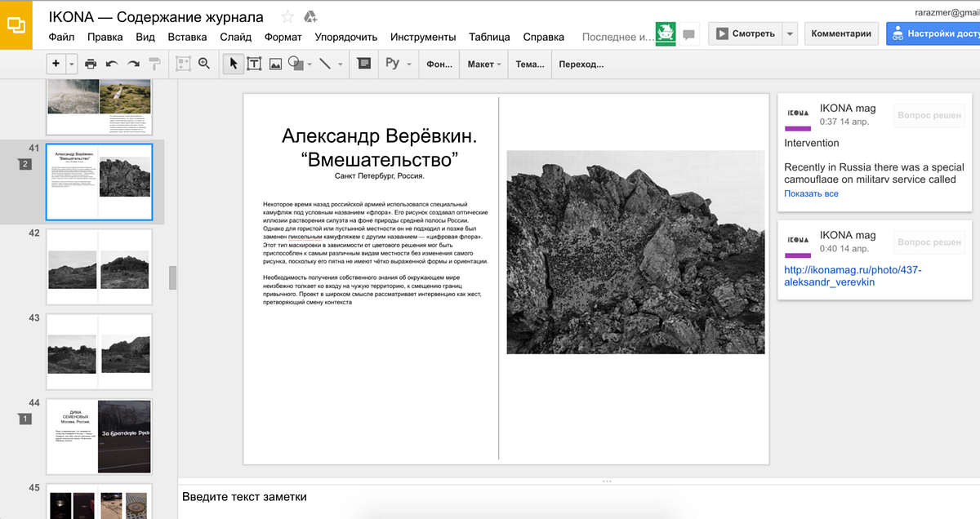Click the green collaborator avatar
This screenshot has height=519, width=980.
[x=666, y=34]
